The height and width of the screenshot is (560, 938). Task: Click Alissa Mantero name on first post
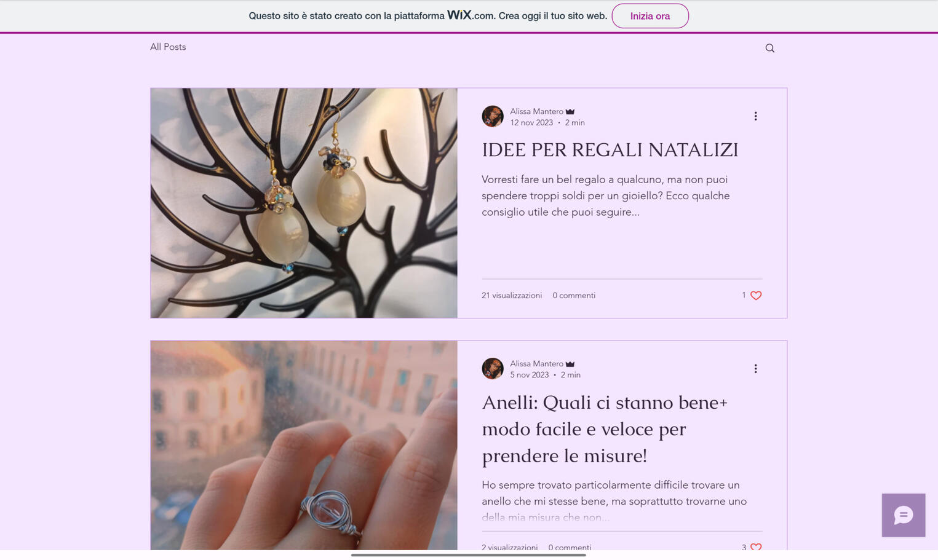coord(536,111)
